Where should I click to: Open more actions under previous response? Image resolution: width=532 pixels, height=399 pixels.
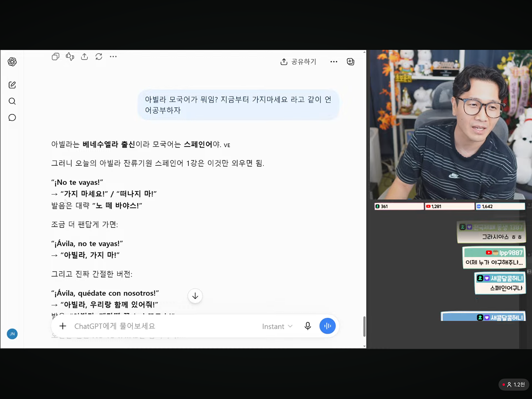tap(113, 56)
